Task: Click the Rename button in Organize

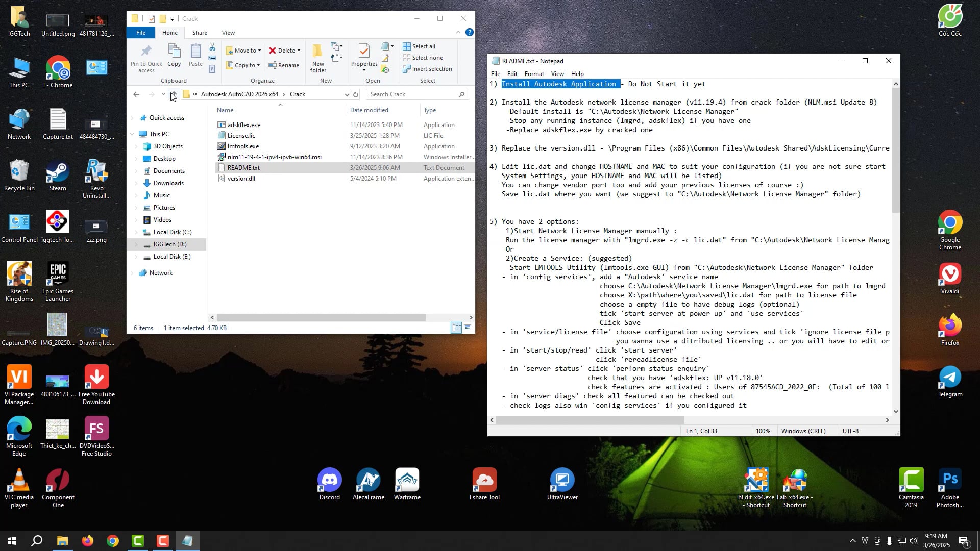Action: click(x=284, y=65)
